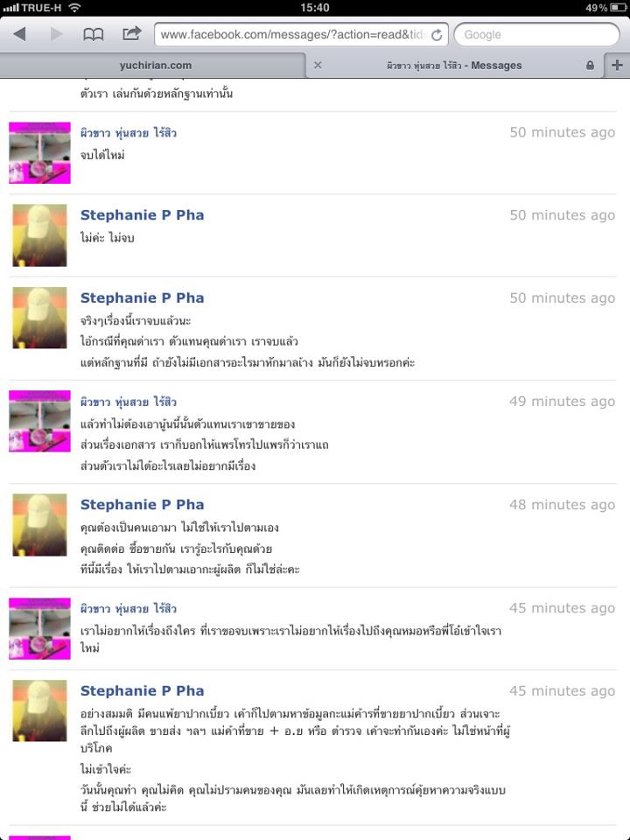
Task: Tap first pink product avatar thumbnail
Action: pos(39,152)
